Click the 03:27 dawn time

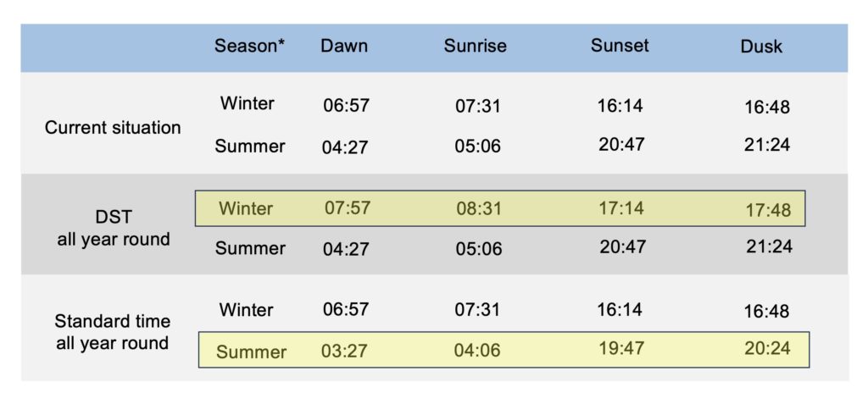tap(344, 351)
